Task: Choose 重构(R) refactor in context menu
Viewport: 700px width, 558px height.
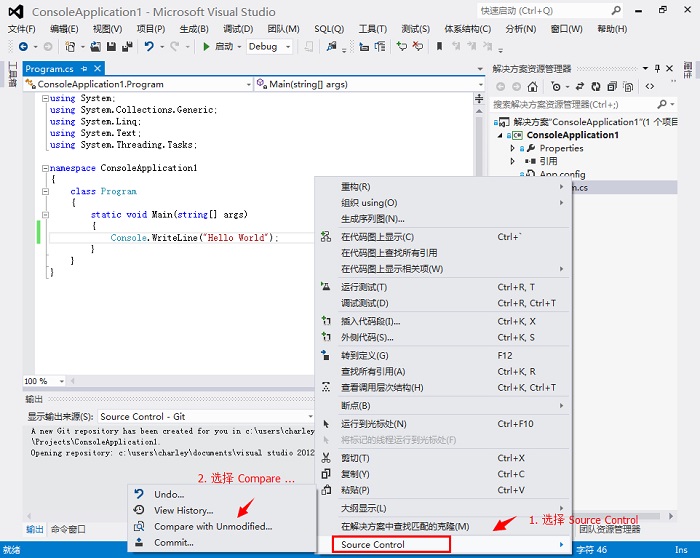Action: (444, 187)
